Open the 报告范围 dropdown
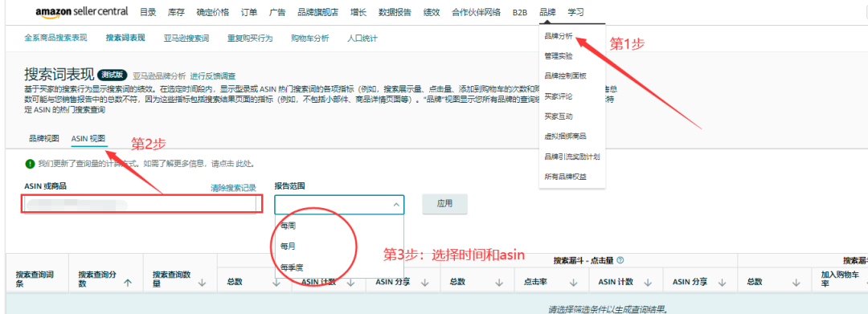This screenshot has height=314, width=868. coord(339,205)
